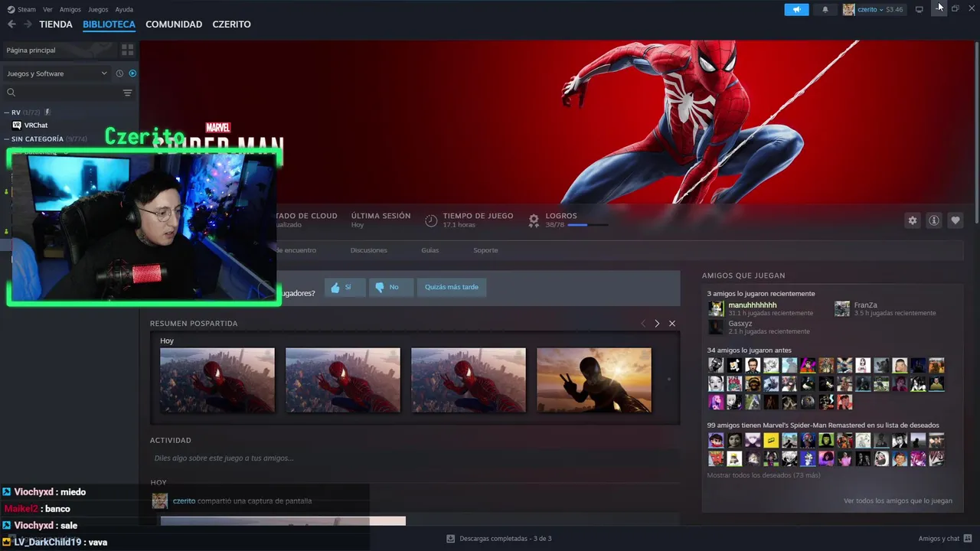Click Gasxyz's friend avatar
980x551 pixels.
coord(716,327)
